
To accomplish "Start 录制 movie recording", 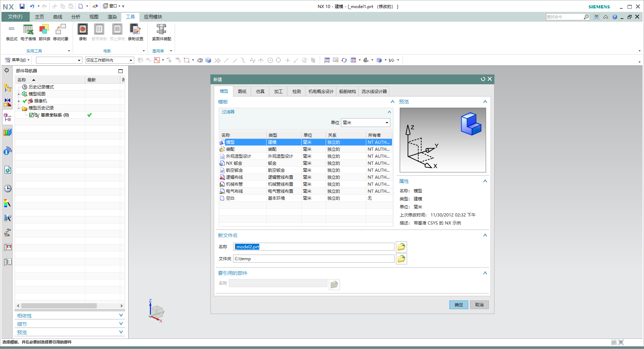I will coord(83,33).
